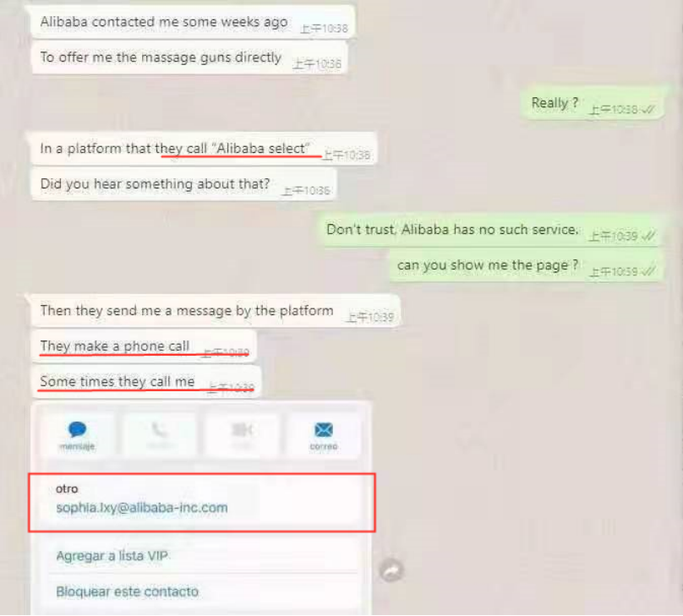Tap the blue correo envelope icon

(324, 430)
